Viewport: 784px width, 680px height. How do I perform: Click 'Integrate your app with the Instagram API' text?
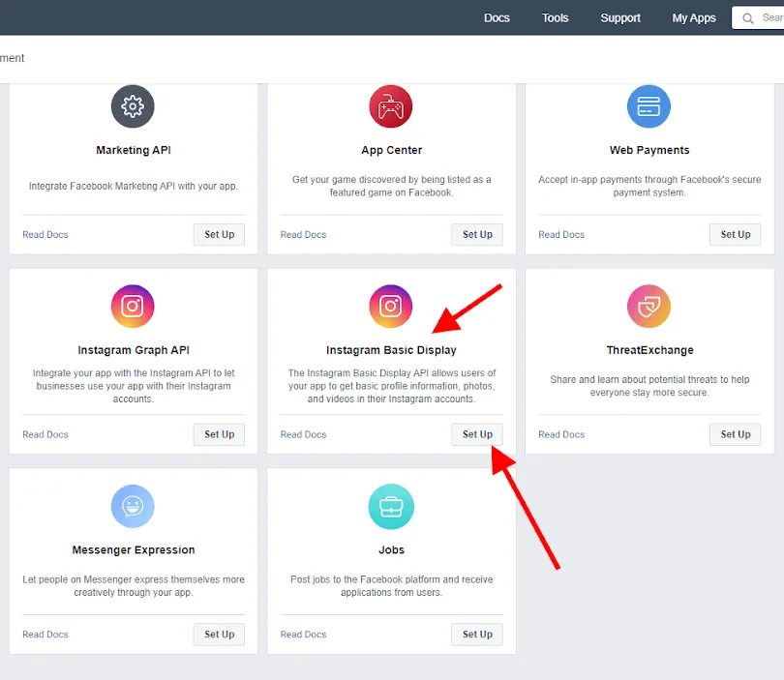pos(134,386)
